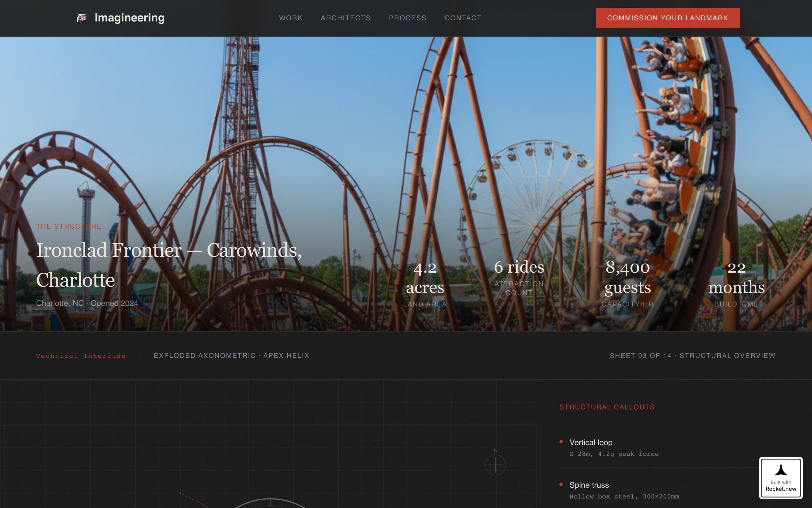Image resolution: width=812 pixels, height=508 pixels.
Task: Click the north compass crosshair icon
Action: [496, 465]
